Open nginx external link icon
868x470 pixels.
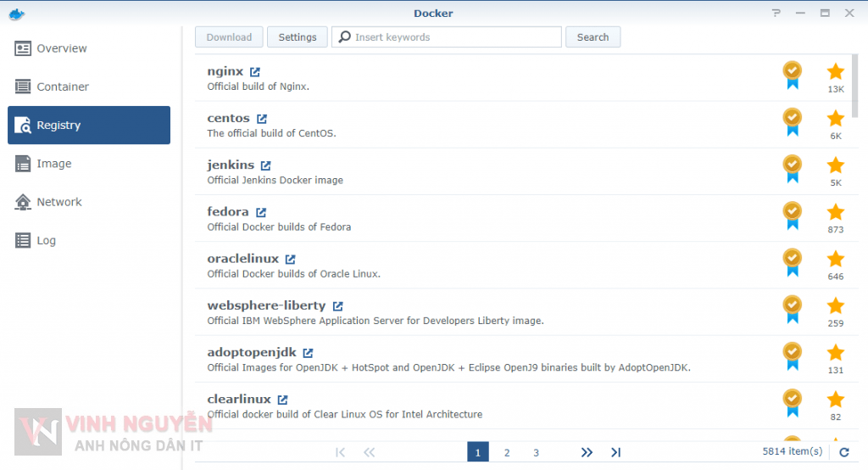pos(255,72)
